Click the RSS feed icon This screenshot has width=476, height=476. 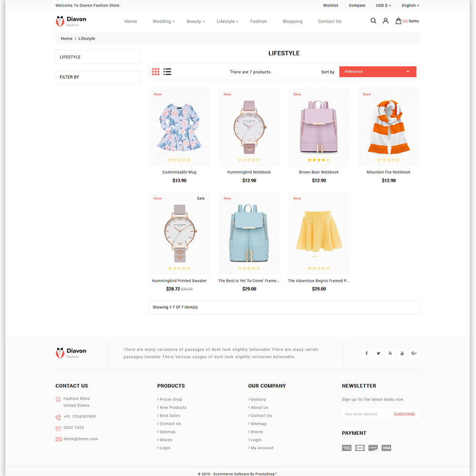tap(390, 353)
